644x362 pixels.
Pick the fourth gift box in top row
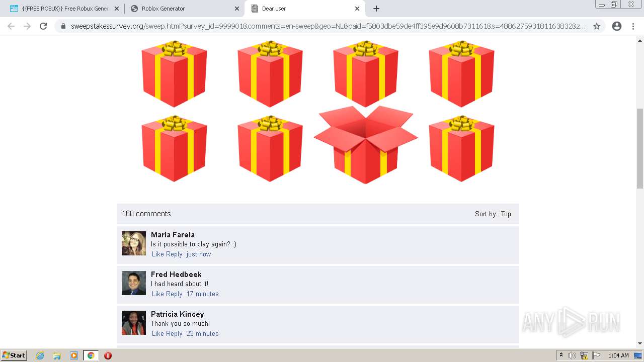click(x=461, y=74)
